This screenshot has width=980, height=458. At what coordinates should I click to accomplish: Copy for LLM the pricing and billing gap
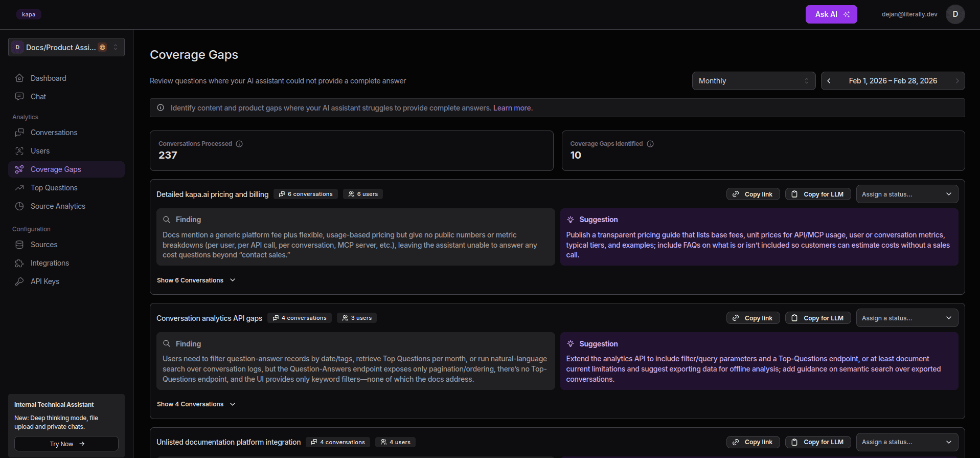click(x=818, y=194)
